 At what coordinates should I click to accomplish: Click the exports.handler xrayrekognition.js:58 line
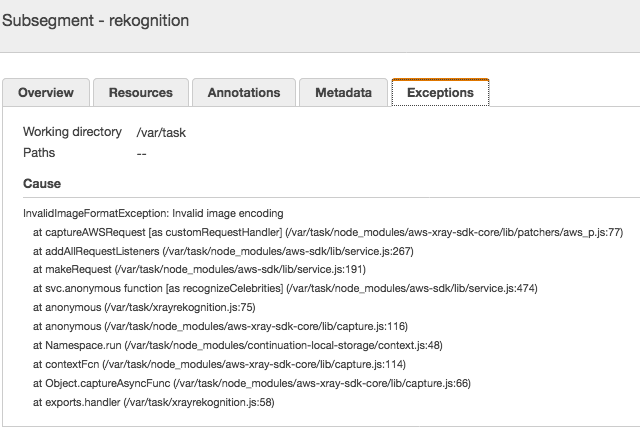tap(153, 402)
